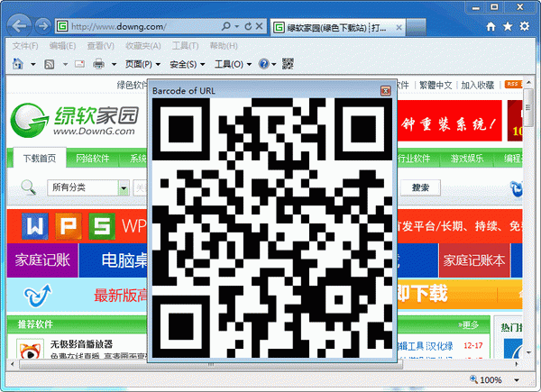541x392 pixels.
Task: Expand the Help dropdown arrow
Action: pos(273,64)
